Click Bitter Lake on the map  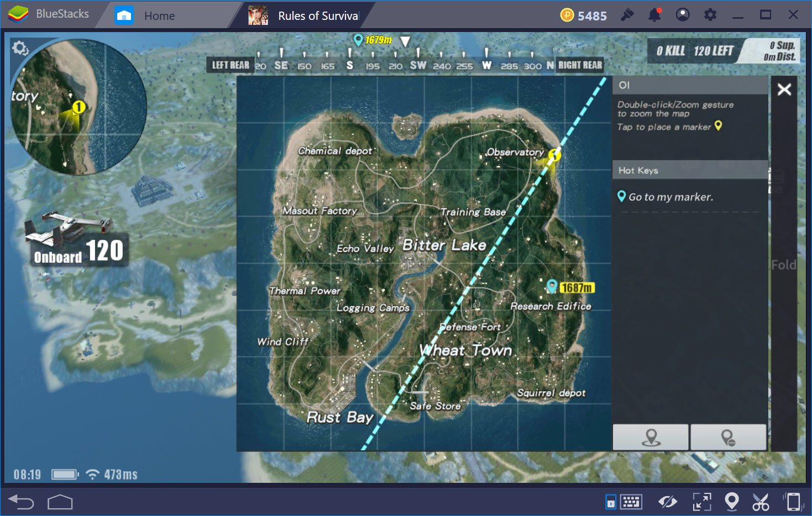[444, 245]
